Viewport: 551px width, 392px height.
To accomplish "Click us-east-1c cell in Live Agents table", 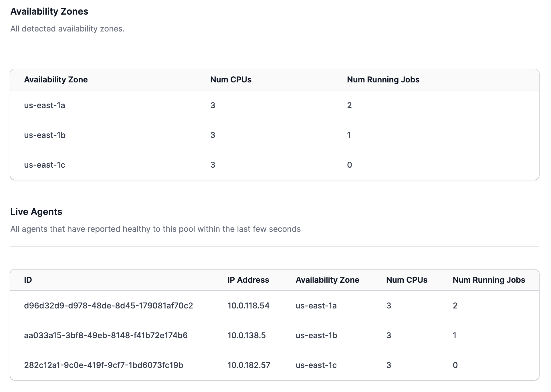I will [x=316, y=365].
